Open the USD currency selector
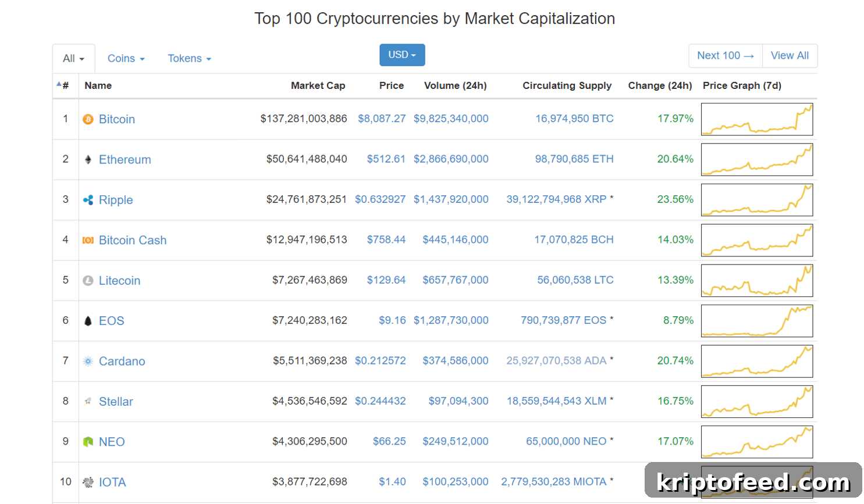This screenshot has width=864, height=504. coord(402,55)
